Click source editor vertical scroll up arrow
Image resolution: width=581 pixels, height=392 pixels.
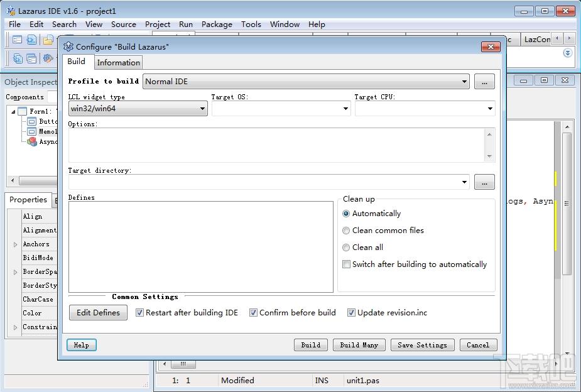coord(567,127)
